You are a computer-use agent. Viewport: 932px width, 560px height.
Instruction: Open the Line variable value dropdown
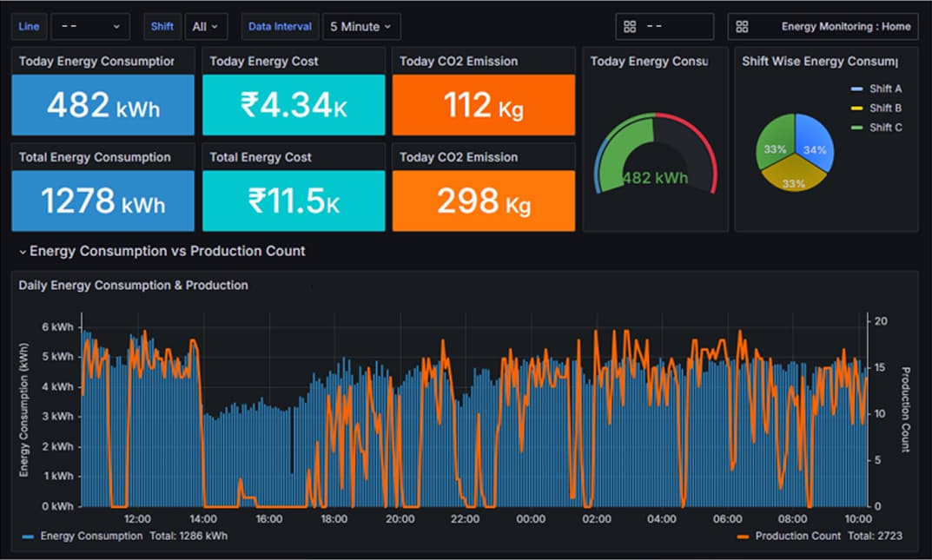[x=89, y=26]
